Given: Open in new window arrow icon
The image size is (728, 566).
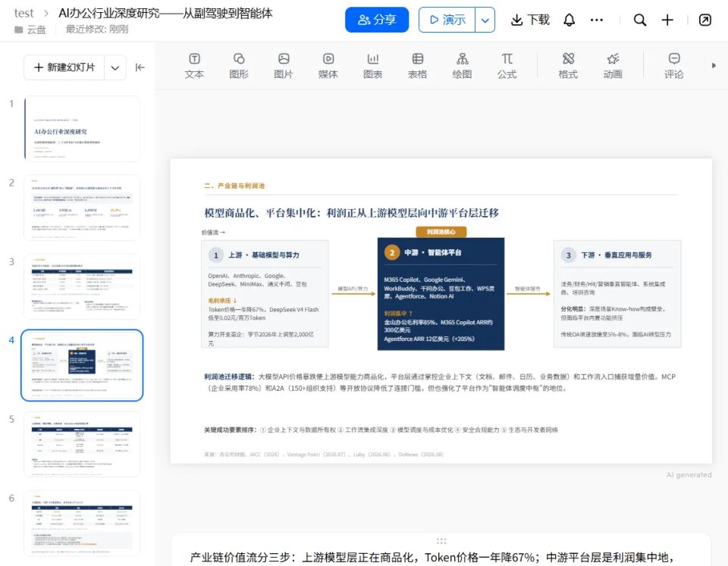Looking at the screenshot, I should pos(704,20).
